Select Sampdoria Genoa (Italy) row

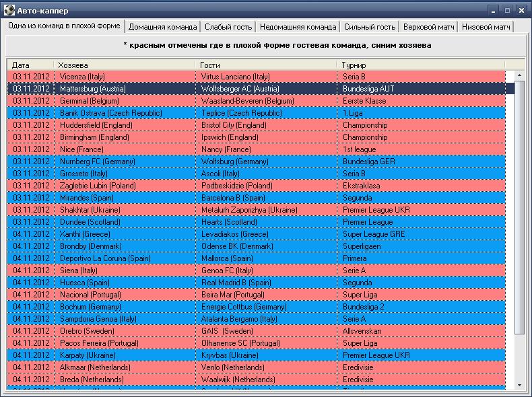point(256,319)
